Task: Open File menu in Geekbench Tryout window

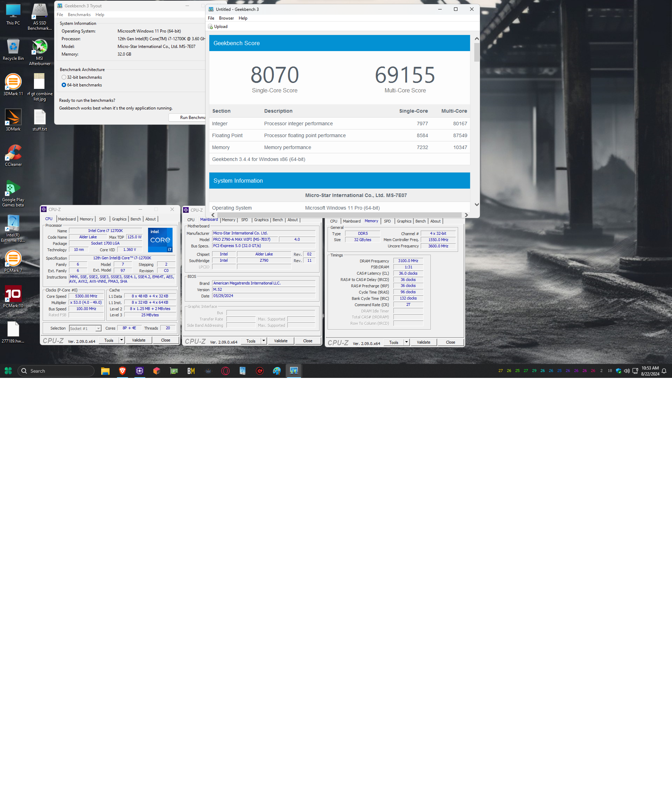Action: [60, 15]
